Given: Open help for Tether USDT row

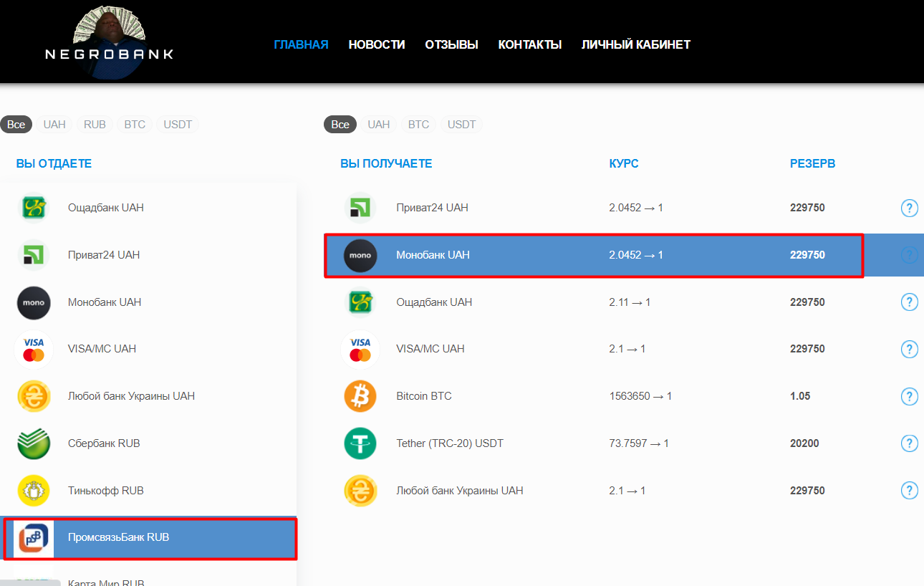Looking at the screenshot, I should pos(909,443).
